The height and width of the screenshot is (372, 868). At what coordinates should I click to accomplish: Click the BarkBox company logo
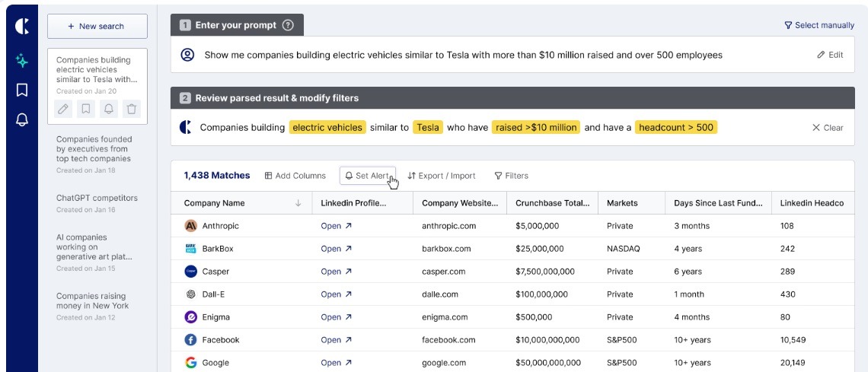pos(191,249)
